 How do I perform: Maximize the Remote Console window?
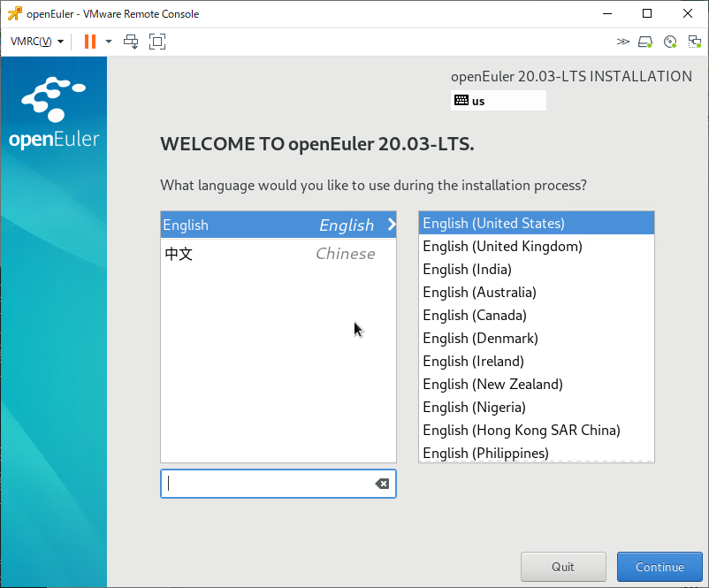(x=647, y=13)
